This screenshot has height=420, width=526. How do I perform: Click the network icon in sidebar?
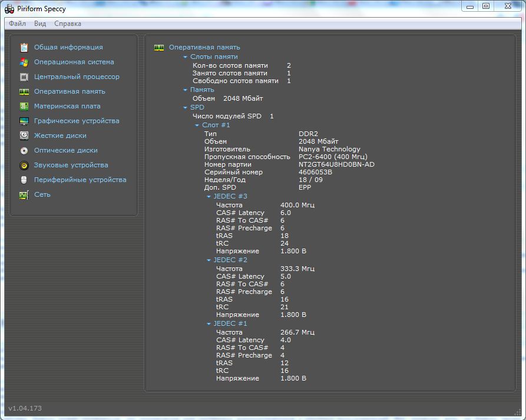[x=24, y=194]
